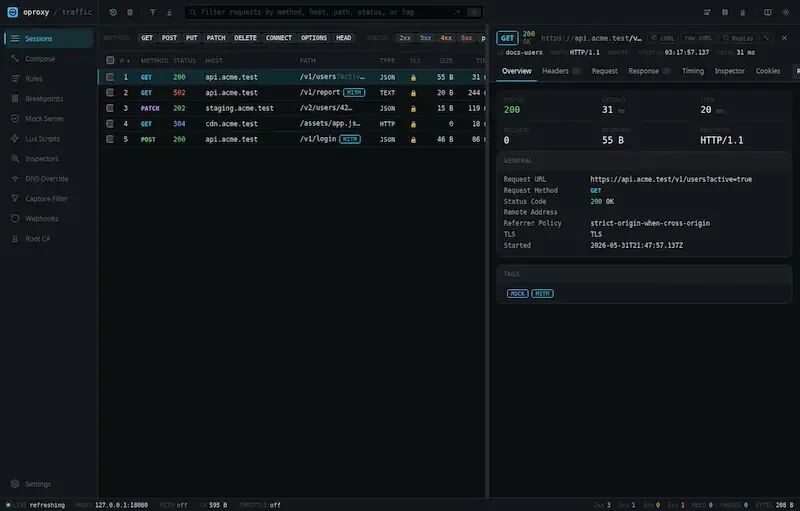This screenshot has height=511, width=800.
Task: Toggle the split panel layout icon
Action: (767, 12)
